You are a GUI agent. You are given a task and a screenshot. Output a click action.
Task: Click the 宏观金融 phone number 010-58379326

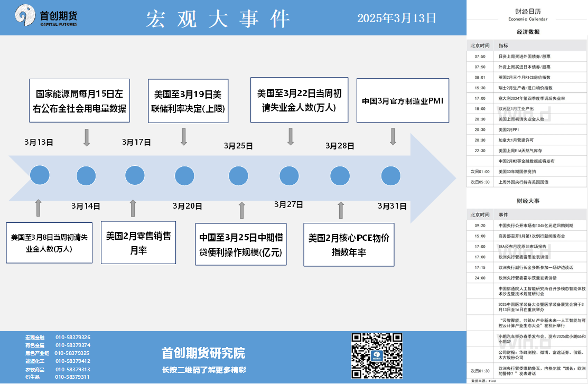(73, 337)
